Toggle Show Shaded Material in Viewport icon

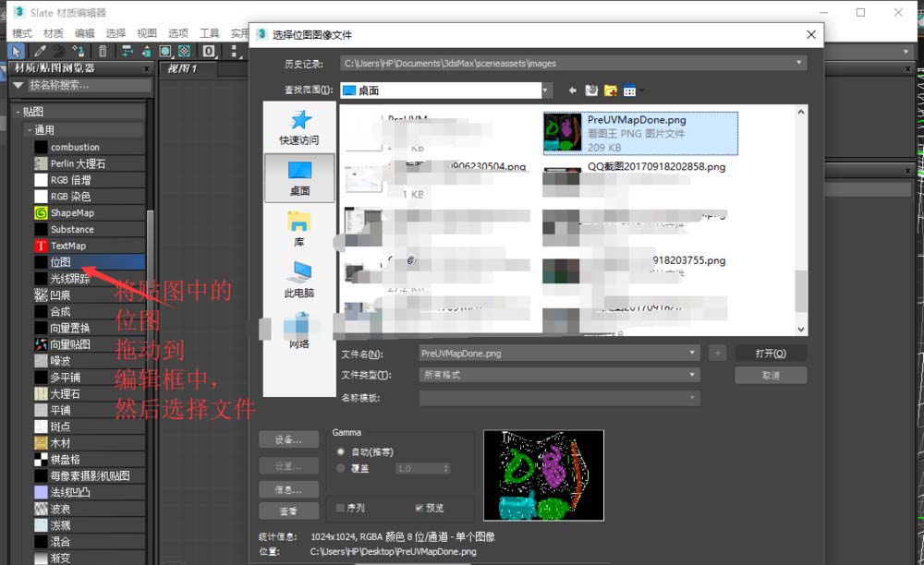(x=165, y=51)
